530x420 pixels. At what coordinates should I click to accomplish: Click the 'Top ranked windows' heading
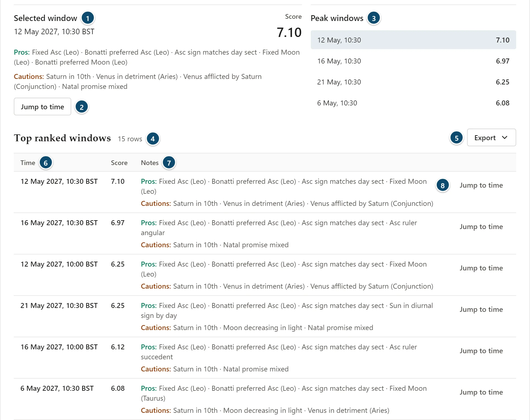click(x=62, y=138)
